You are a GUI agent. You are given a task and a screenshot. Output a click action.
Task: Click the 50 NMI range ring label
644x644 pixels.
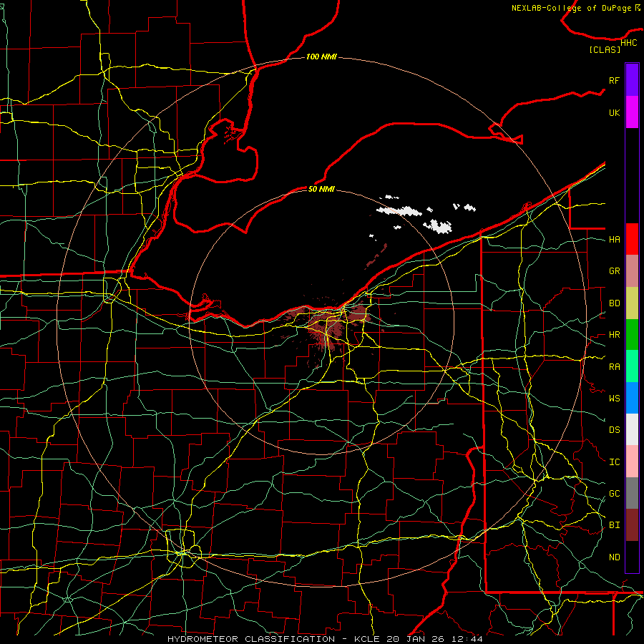321,189
